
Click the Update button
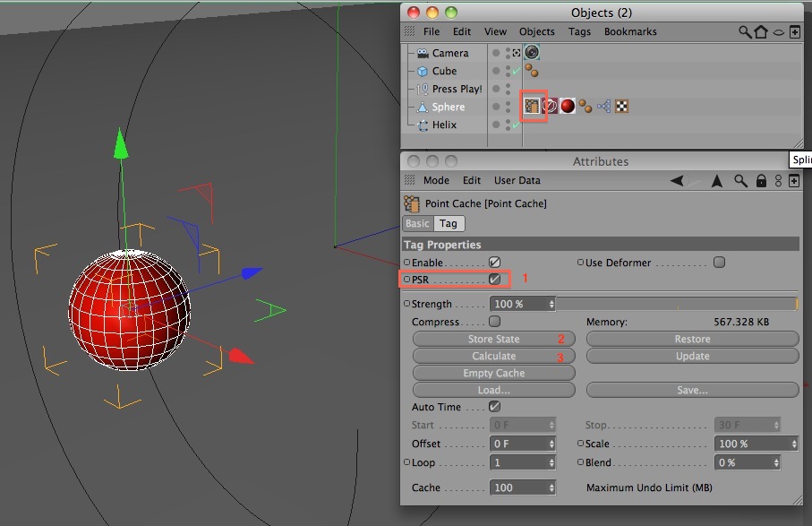(x=692, y=356)
